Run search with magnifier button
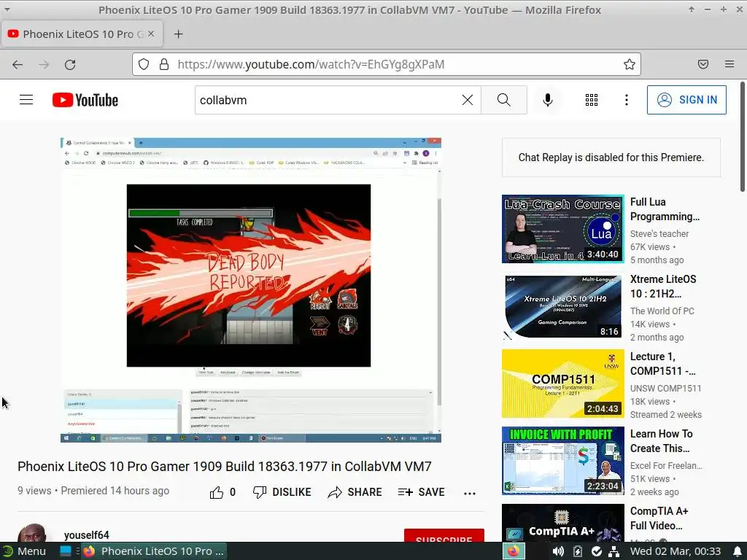 click(503, 100)
